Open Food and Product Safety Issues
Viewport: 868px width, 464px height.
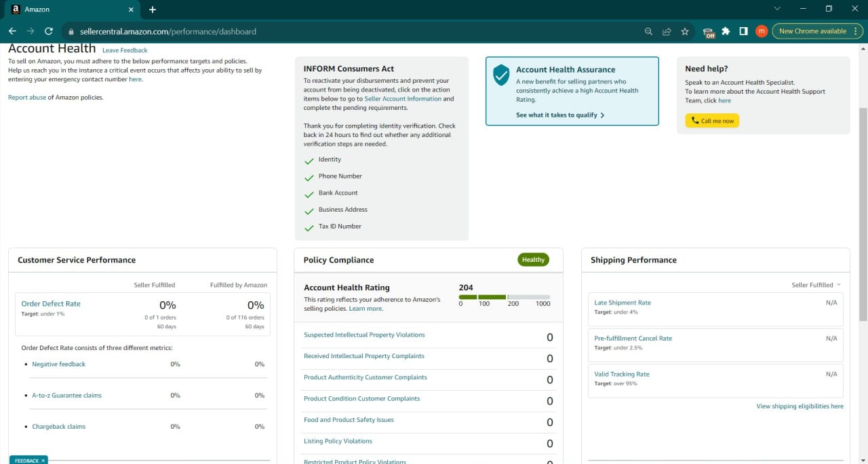pos(349,420)
